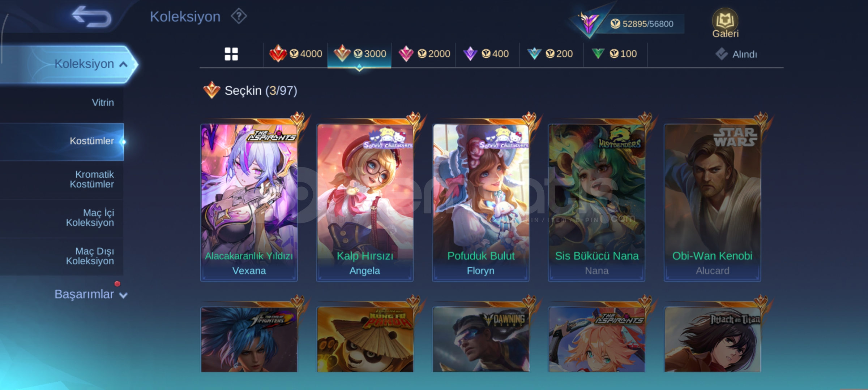Screen dimensions: 868x390
Task: Expand the Başarımlar sidebar section
Action: (90, 294)
